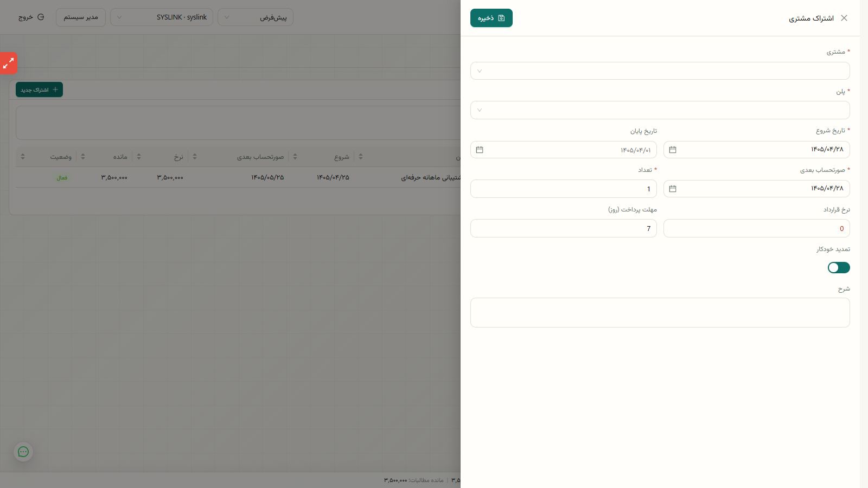This screenshot has height=488, width=868.
Task: Click the ۱۴۰۵/۰۴/۲۵ start date cell
Action: tap(333, 178)
